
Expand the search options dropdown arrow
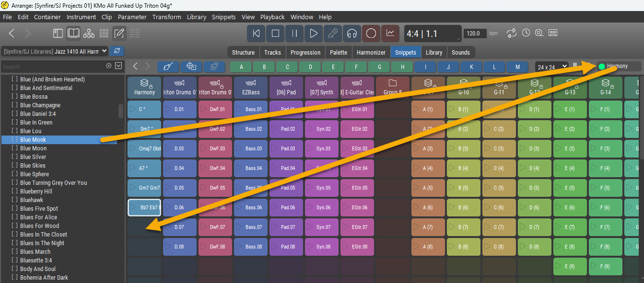(118, 66)
